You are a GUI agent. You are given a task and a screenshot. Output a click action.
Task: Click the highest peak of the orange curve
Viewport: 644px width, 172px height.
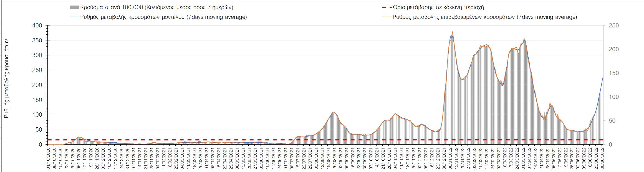452,32
